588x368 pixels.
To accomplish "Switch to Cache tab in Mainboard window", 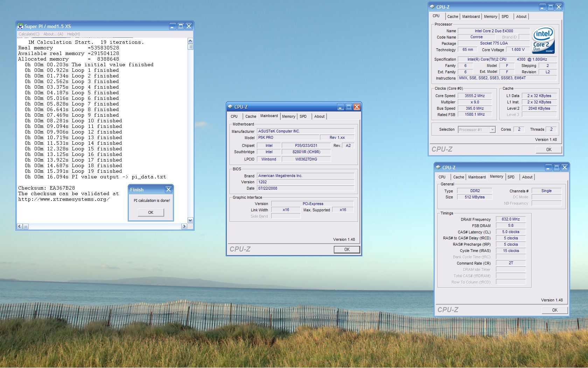I will pos(251,116).
